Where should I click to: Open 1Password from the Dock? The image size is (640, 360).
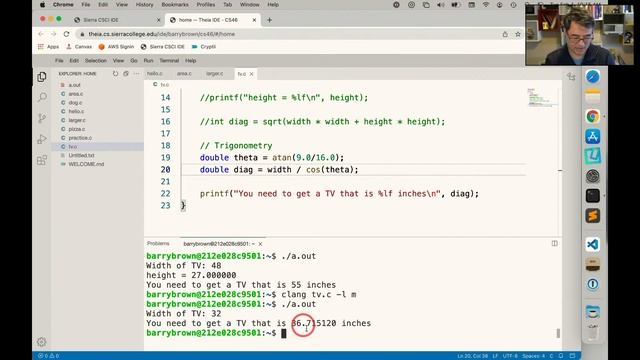tap(593, 284)
